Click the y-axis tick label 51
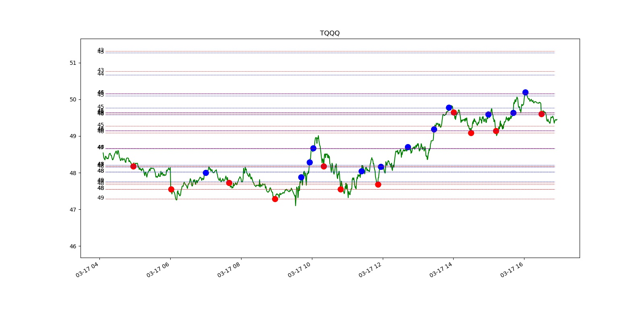This screenshot has height=322, width=644. (73, 63)
